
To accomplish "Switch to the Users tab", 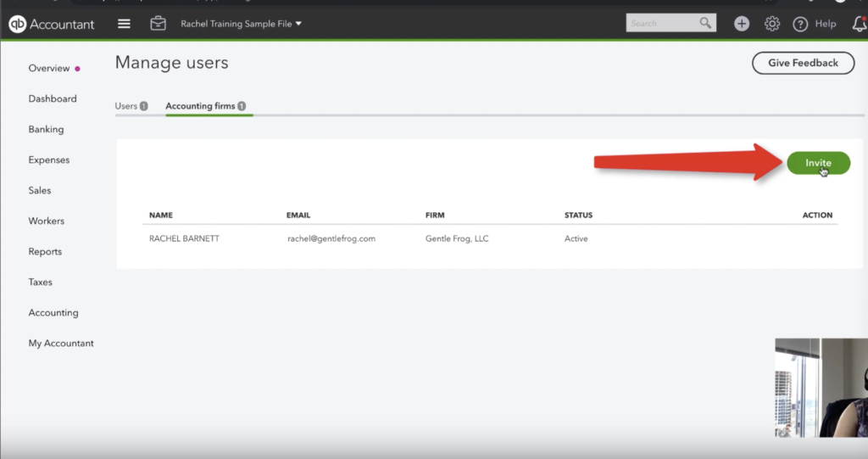I will [x=131, y=106].
